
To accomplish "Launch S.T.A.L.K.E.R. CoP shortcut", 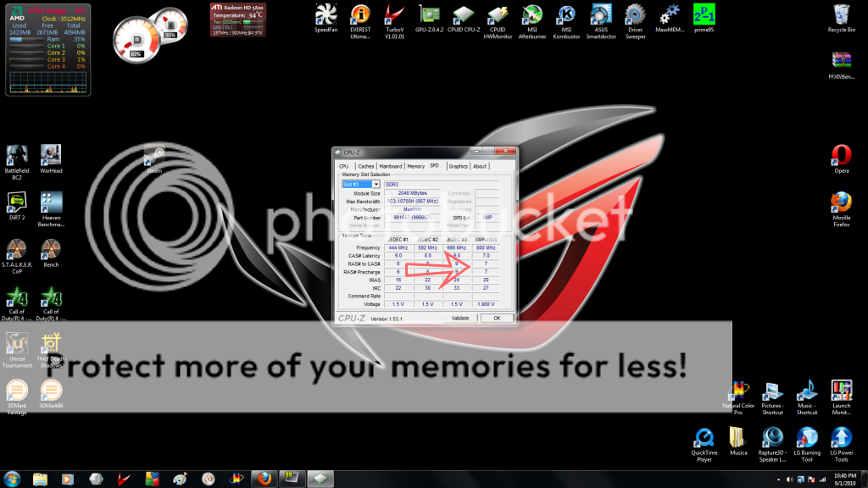I will [17, 256].
